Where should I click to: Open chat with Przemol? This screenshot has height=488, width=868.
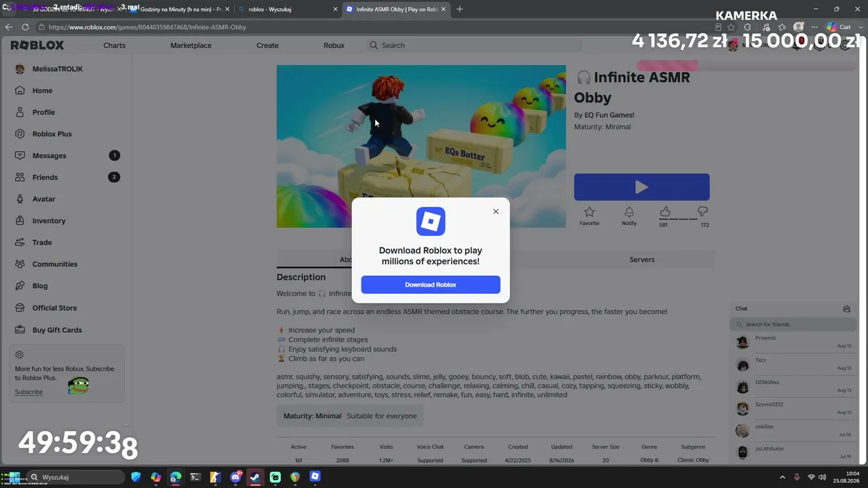[793, 342]
